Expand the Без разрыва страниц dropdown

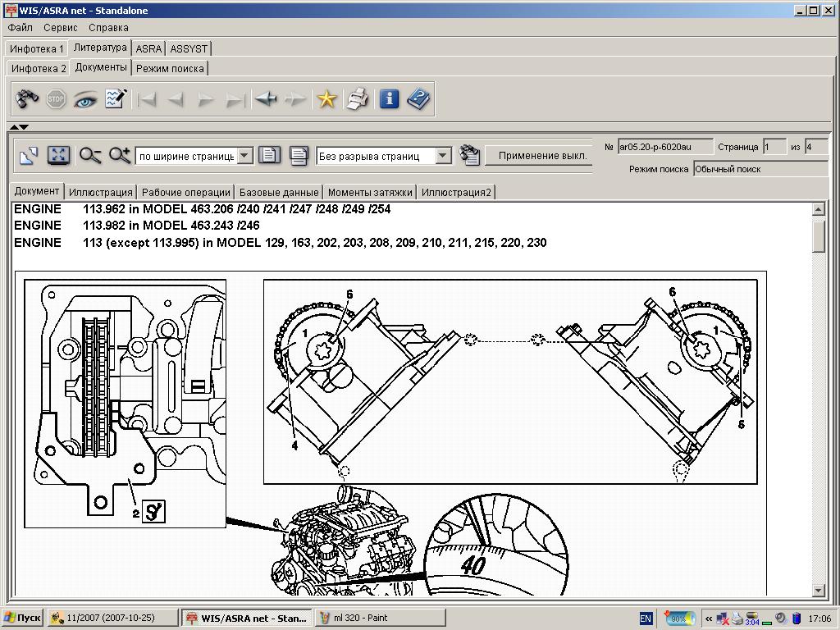[443, 156]
